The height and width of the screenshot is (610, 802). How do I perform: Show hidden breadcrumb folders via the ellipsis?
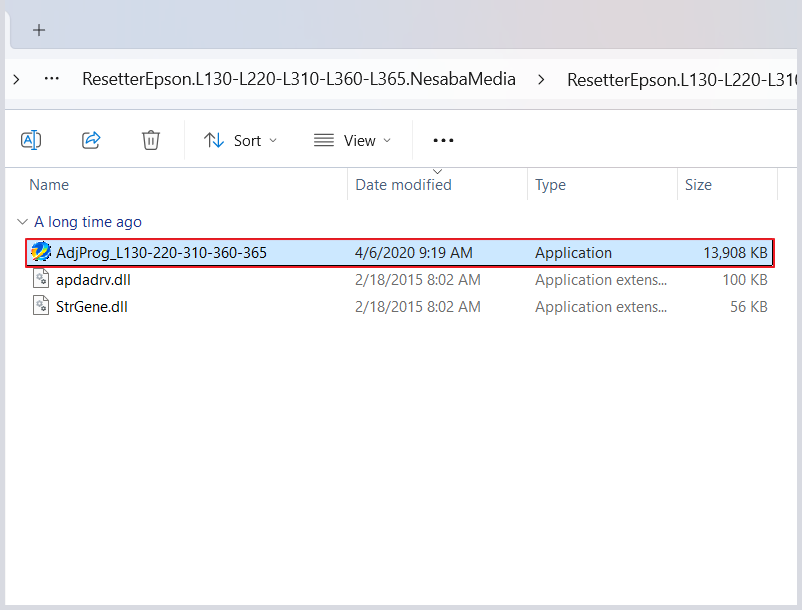coord(52,79)
